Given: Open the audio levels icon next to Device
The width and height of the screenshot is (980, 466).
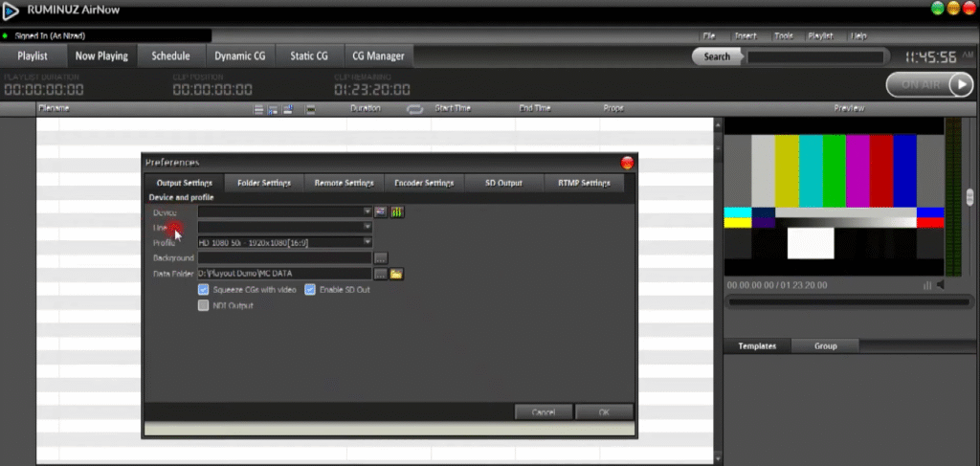Looking at the screenshot, I should [396, 211].
